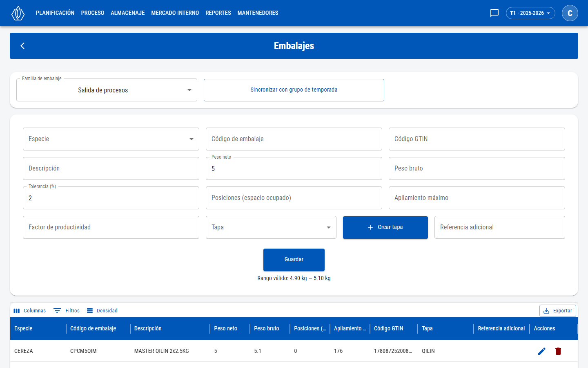Expand the Tapa dropdown
This screenshot has width=588, height=368.
point(271,227)
